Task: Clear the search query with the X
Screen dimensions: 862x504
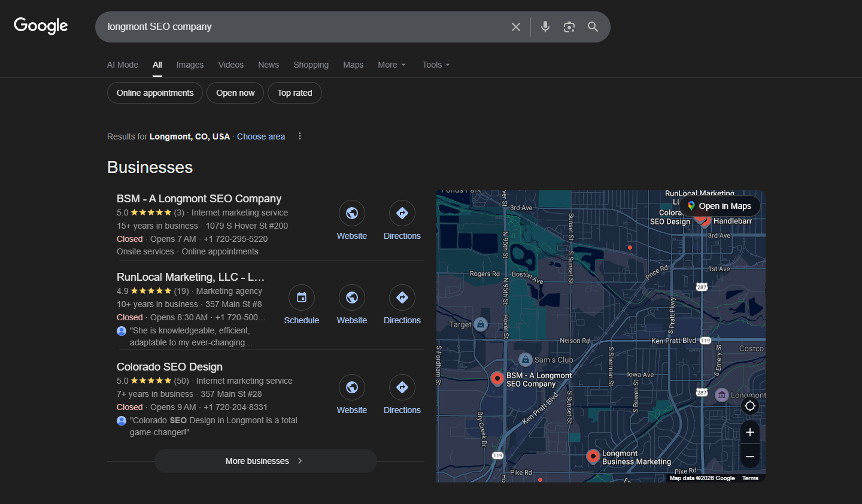Action: click(515, 26)
